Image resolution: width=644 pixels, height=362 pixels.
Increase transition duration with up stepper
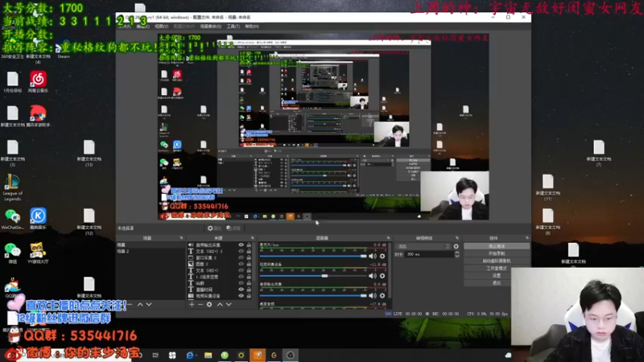coord(456,253)
